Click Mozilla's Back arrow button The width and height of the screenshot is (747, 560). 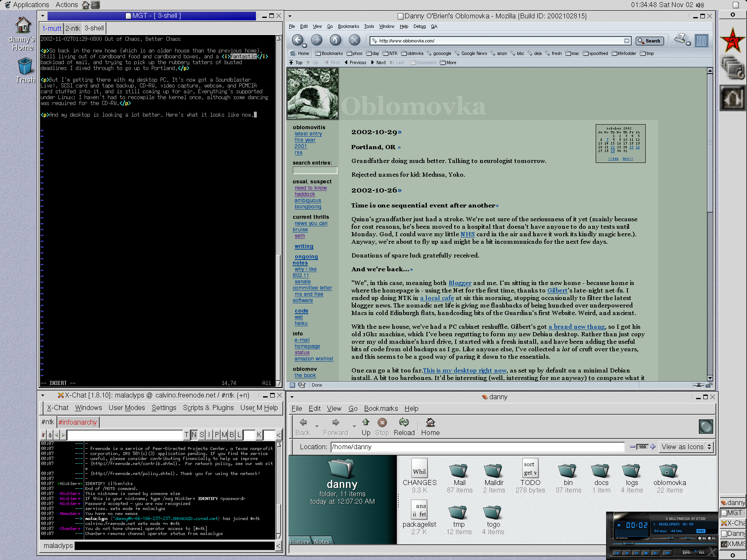297,40
